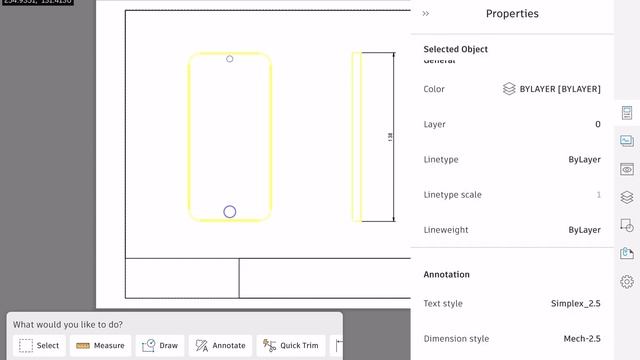The image size is (640, 360).
Task: Select the 138 dimension text
Action: point(390,137)
